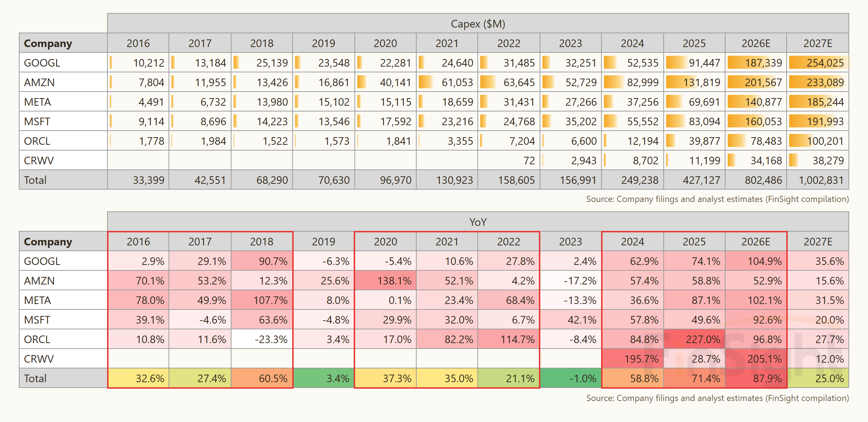Click the 2019 column header in YoY table
This screenshot has width=868, height=422.
click(x=324, y=241)
